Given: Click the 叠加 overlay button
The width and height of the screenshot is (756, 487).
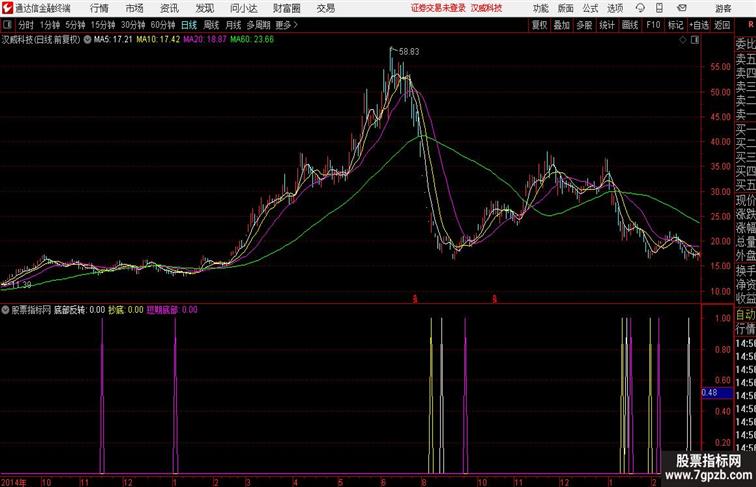Looking at the screenshot, I should [x=562, y=25].
